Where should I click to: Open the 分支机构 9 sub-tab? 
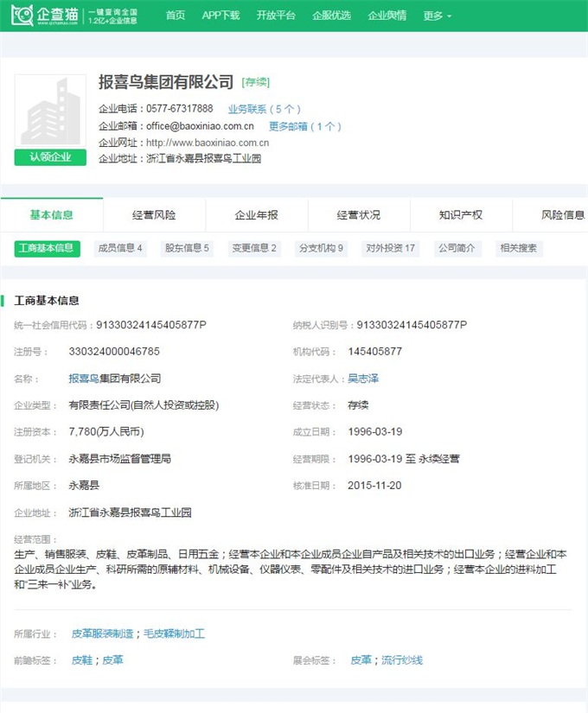(321, 248)
